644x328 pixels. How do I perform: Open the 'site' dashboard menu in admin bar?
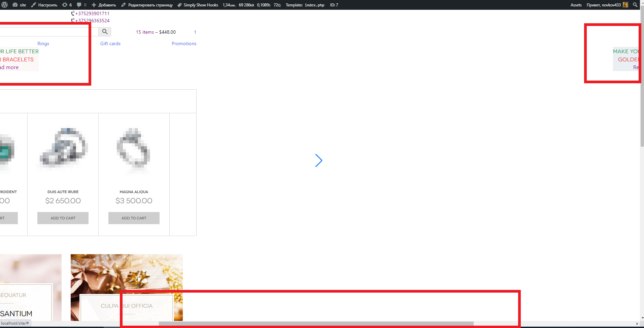click(x=19, y=5)
